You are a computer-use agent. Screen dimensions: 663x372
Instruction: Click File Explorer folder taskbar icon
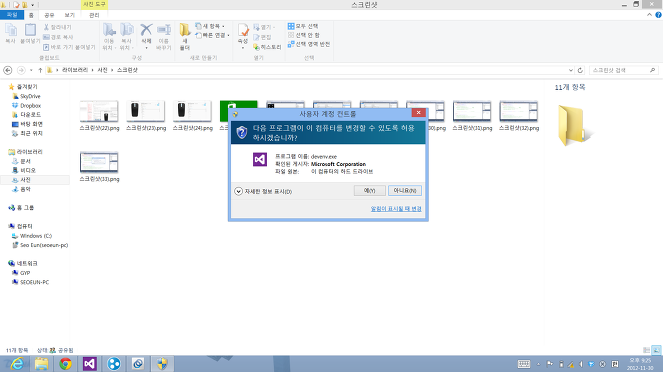[41, 364]
